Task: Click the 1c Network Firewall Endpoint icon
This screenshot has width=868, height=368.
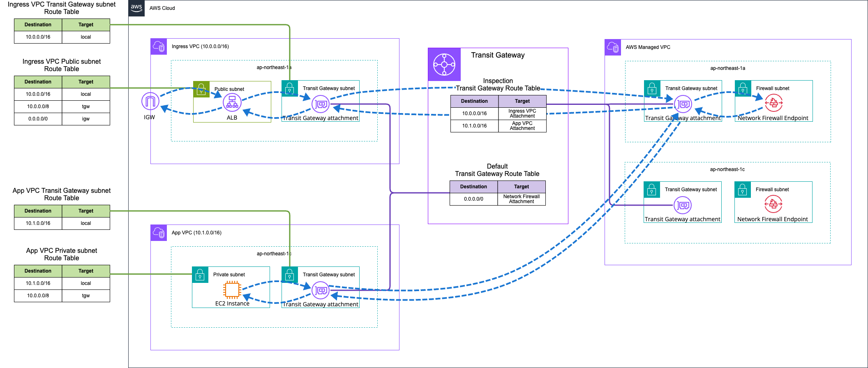Action: click(773, 204)
